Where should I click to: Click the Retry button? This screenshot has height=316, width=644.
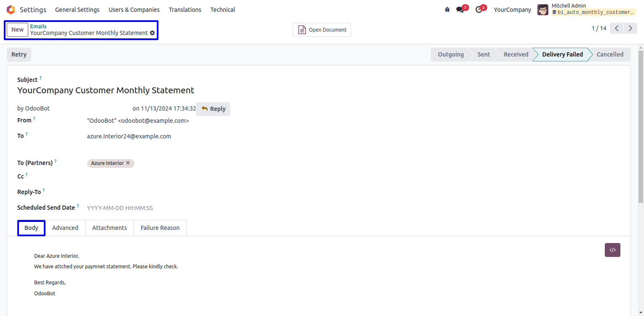(19, 54)
